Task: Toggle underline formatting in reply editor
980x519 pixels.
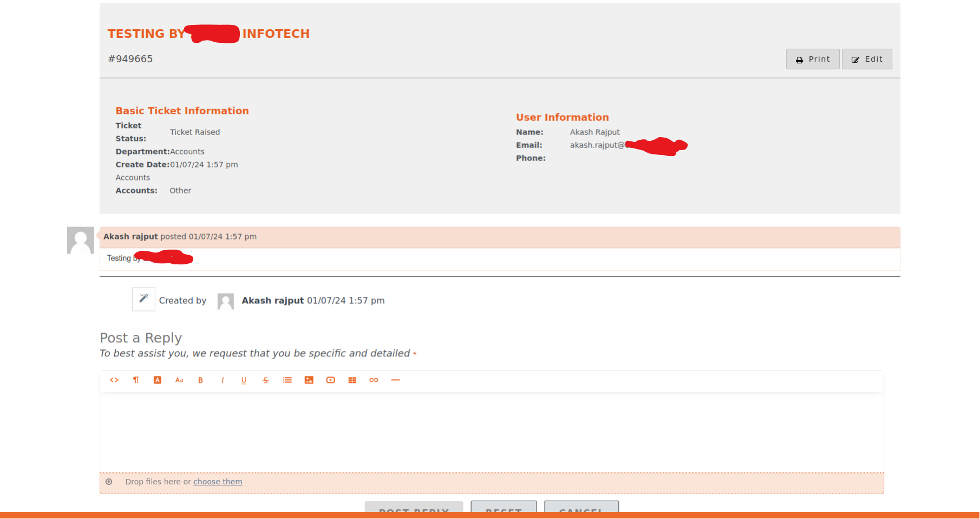Action: coord(244,380)
